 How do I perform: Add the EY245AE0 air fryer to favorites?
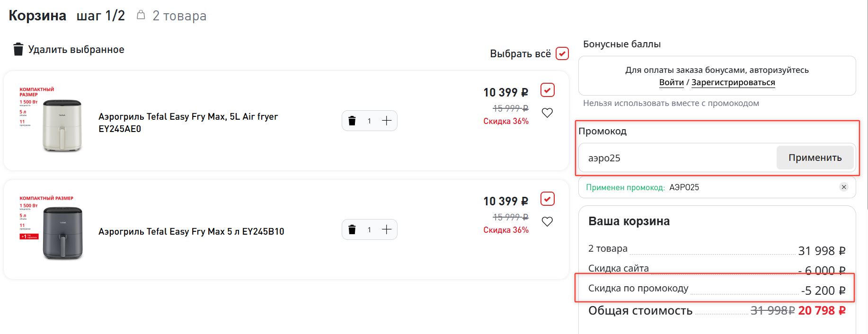coord(547,113)
